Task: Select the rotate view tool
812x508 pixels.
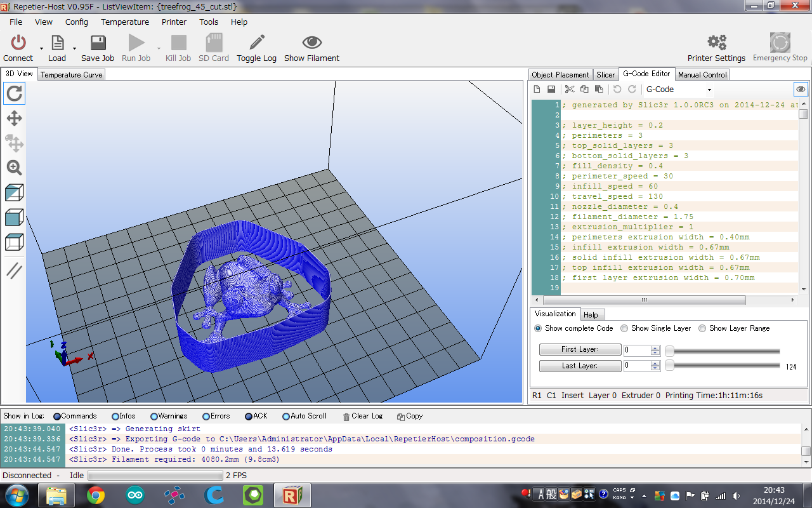Action: [14, 94]
